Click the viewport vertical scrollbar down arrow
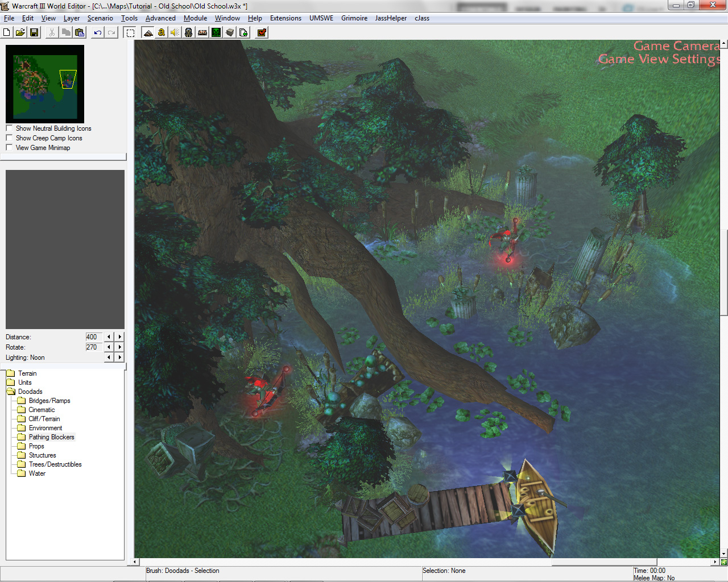Viewport: 728px width, 582px height. click(724, 554)
